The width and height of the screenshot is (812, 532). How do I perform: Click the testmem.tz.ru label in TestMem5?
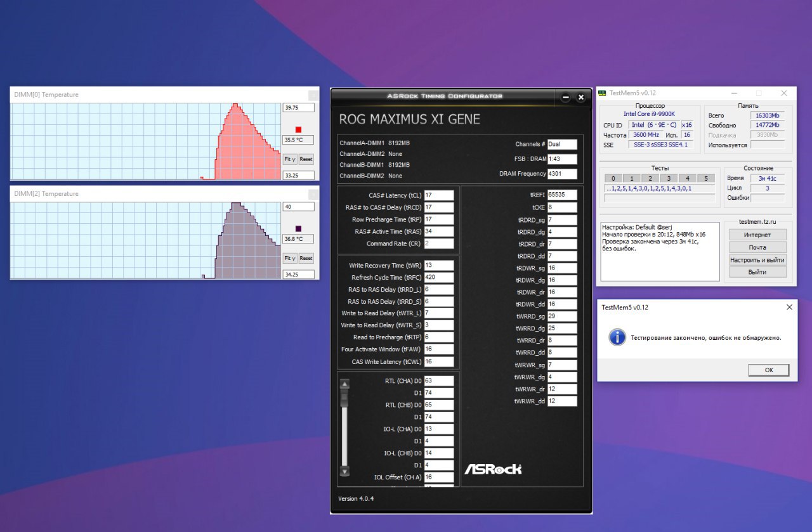point(757,223)
